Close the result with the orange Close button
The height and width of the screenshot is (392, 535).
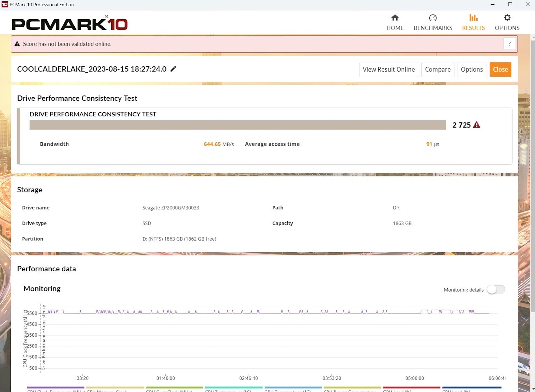[x=500, y=69]
